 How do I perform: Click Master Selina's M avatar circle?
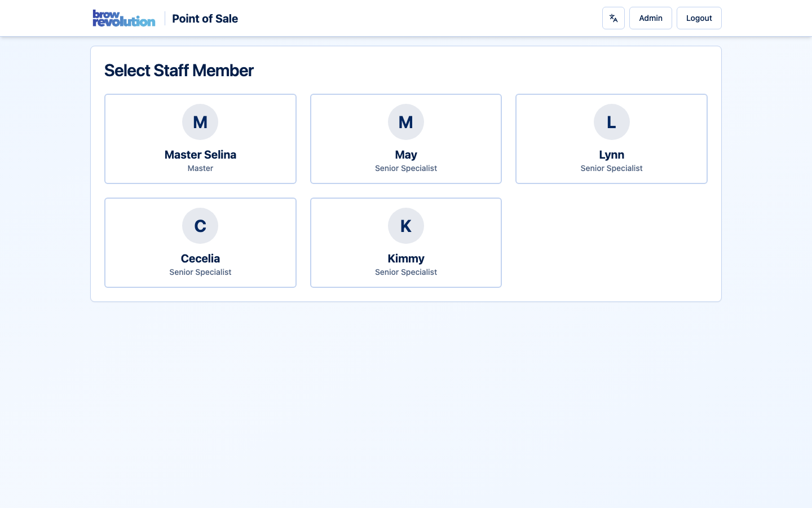200,122
